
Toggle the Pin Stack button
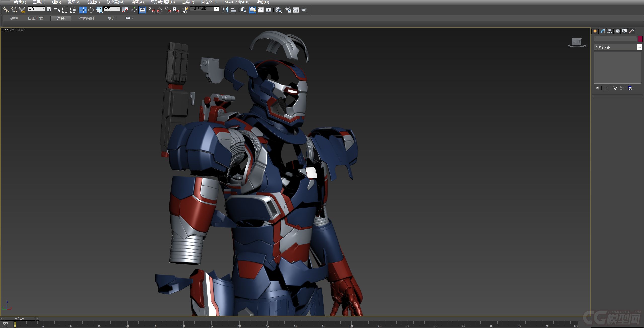[597, 88]
